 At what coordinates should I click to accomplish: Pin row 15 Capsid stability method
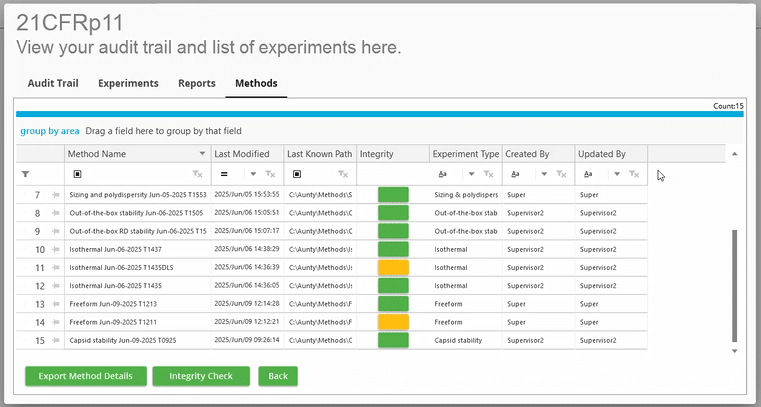[56, 341]
